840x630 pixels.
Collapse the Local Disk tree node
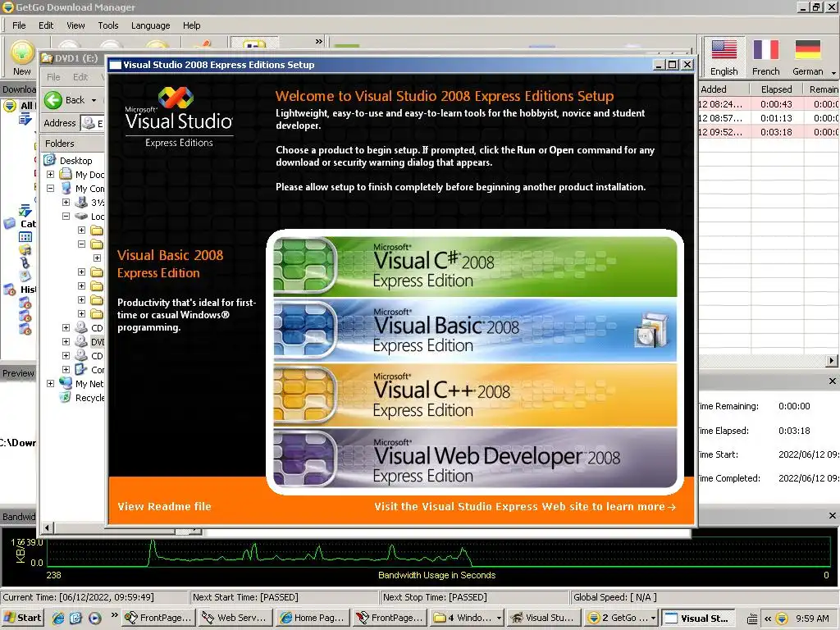click(x=66, y=217)
